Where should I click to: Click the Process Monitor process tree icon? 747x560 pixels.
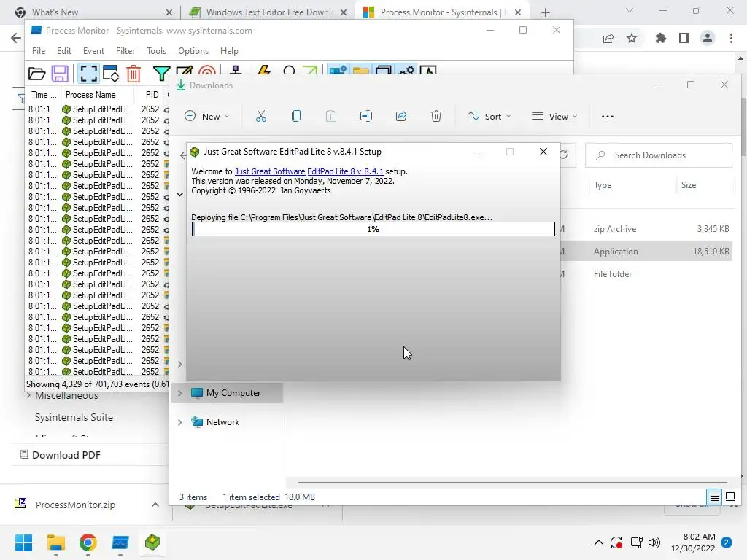(236, 71)
